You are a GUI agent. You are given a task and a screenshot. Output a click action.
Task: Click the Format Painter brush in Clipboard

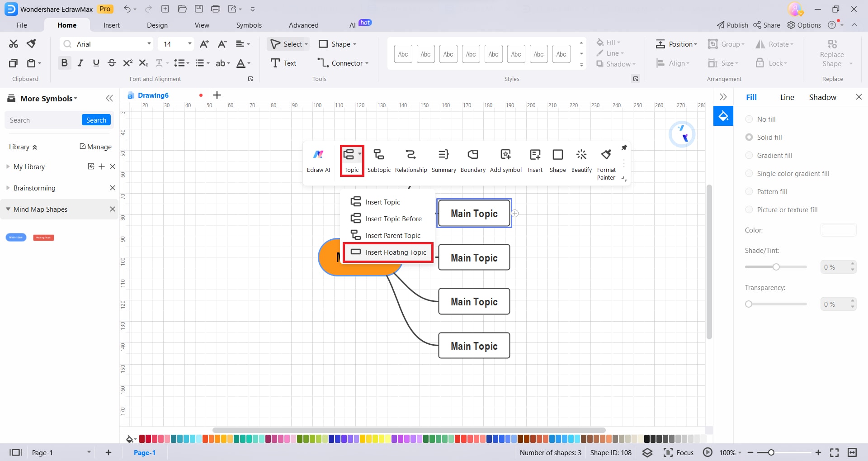(x=31, y=44)
